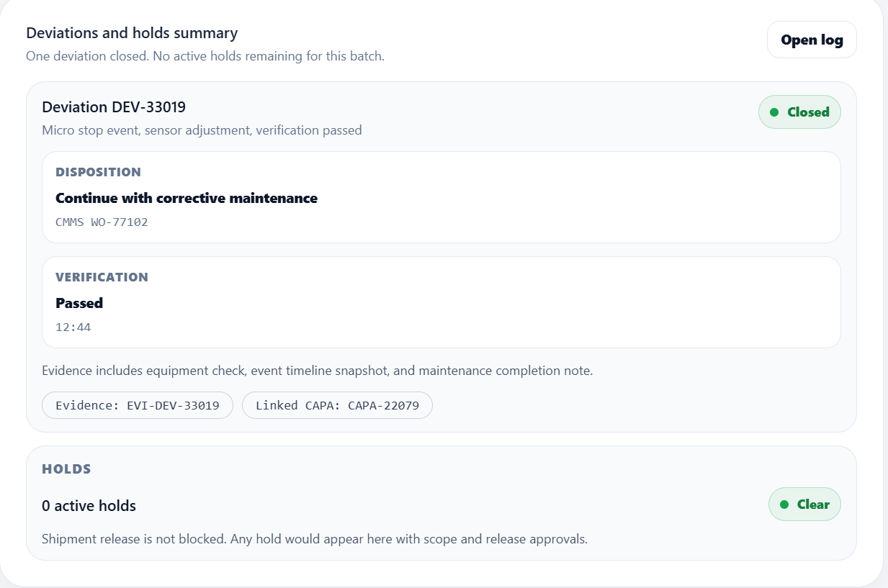Image resolution: width=888 pixels, height=588 pixels.
Task: Click the evidence includes equipment check note
Action: 317,371
